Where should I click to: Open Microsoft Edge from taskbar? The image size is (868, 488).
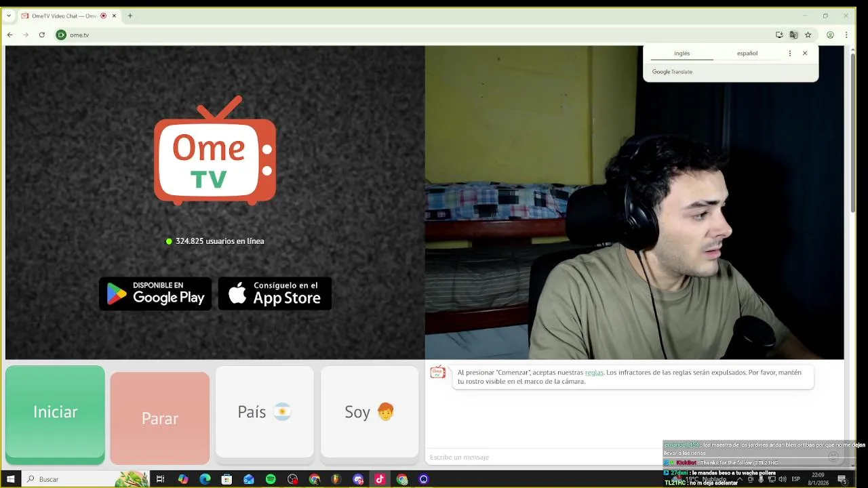pos(205,479)
